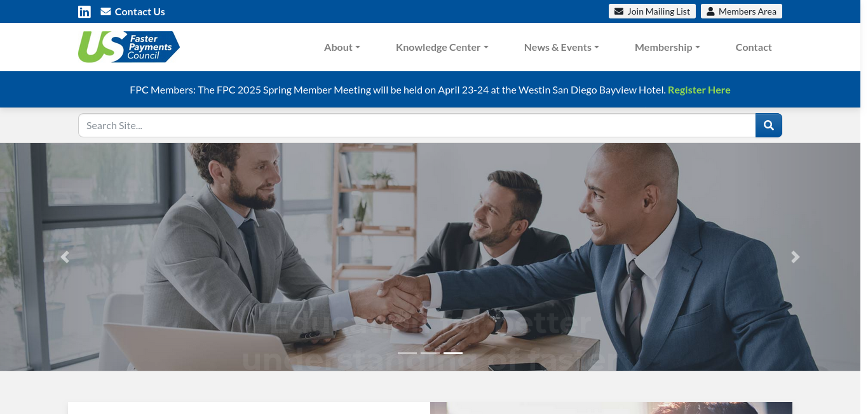Expand the Knowledge Center dropdown
The width and height of the screenshot is (868, 414).
point(442,47)
